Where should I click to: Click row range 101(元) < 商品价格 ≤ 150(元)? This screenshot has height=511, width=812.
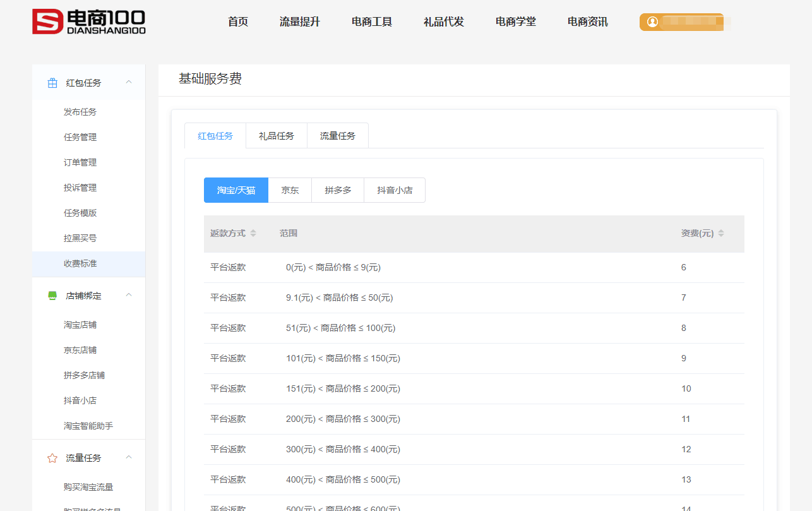pos(343,358)
